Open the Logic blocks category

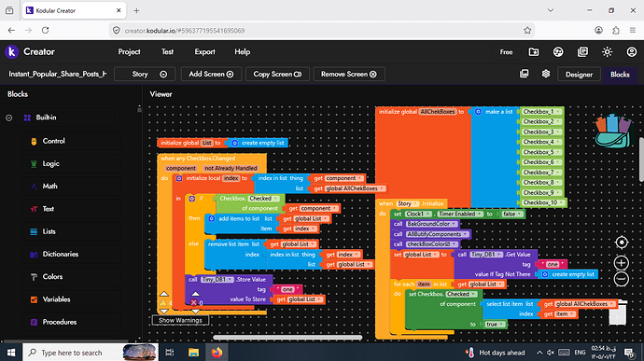pos(71,163)
